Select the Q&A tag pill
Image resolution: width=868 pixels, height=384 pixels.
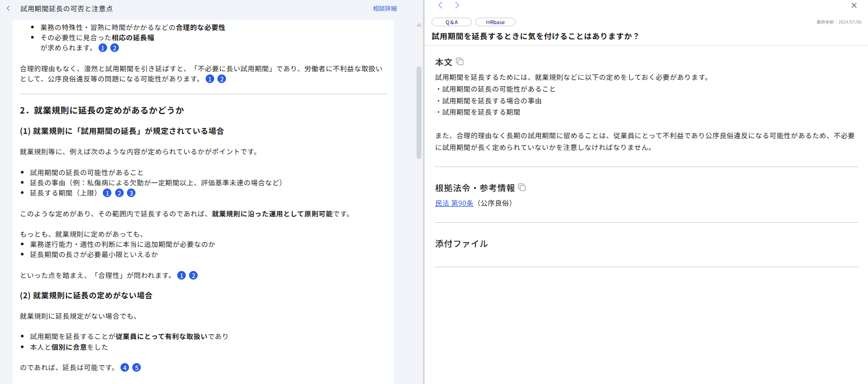[451, 22]
